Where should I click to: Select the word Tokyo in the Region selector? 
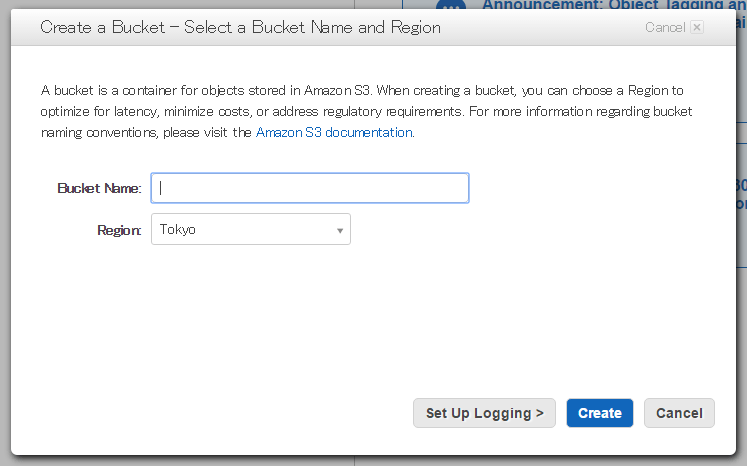(x=177, y=230)
